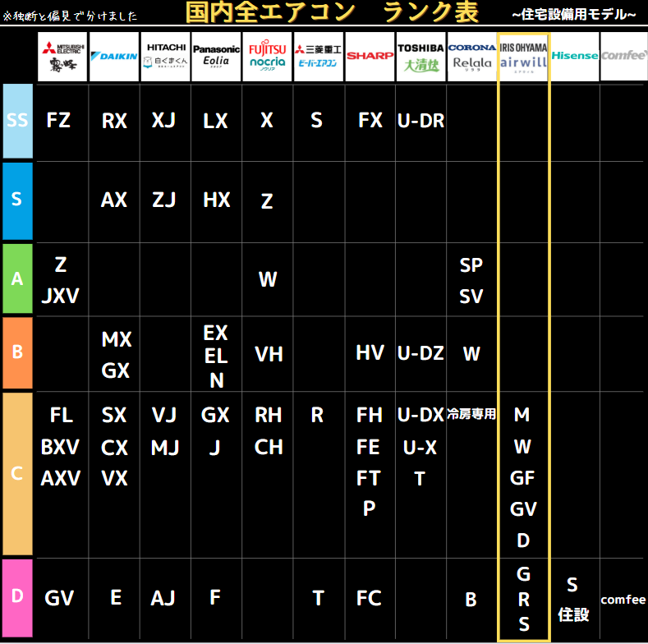Select FZ in the Mitsubishi Electric column
The height and width of the screenshot is (644, 648).
(x=58, y=120)
